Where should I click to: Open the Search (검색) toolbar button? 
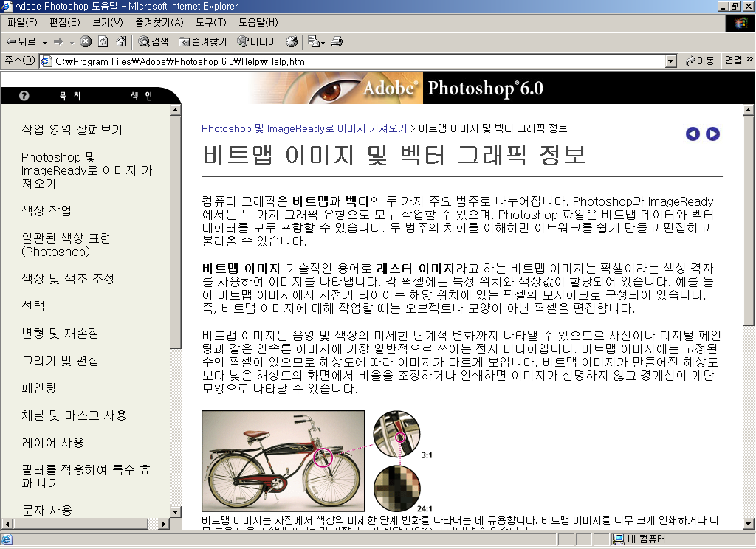(x=153, y=42)
